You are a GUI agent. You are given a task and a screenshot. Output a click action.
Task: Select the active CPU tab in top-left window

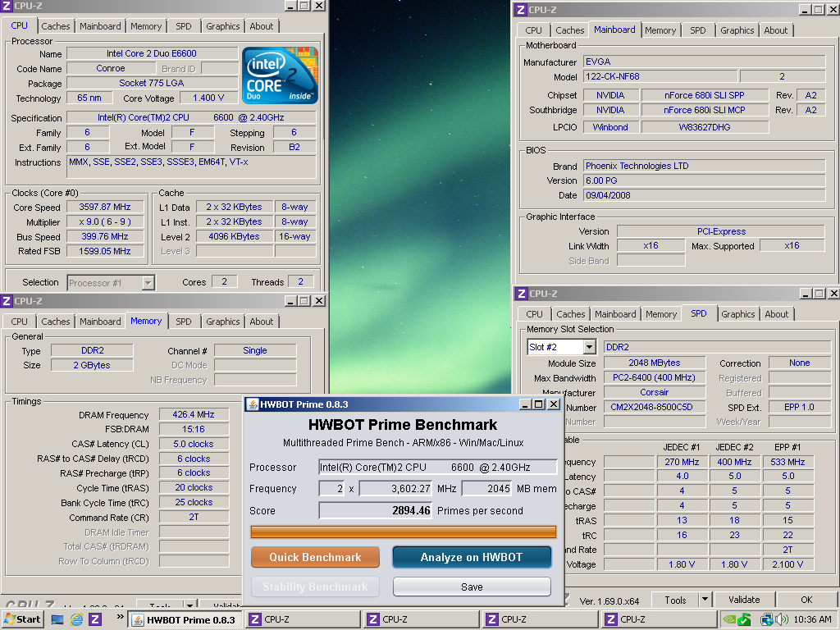tap(20, 25)
